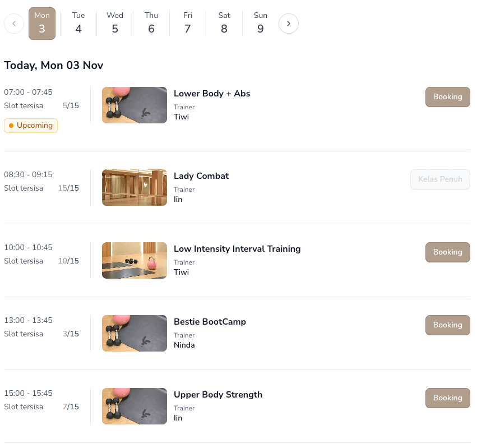The image size is (477, 448).
Task: Open the Wed 5 schedule
Action: click(x=115, y=24)
